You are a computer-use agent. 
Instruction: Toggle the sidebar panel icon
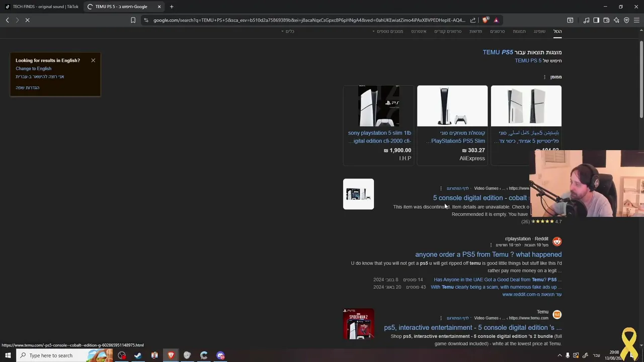596,20
